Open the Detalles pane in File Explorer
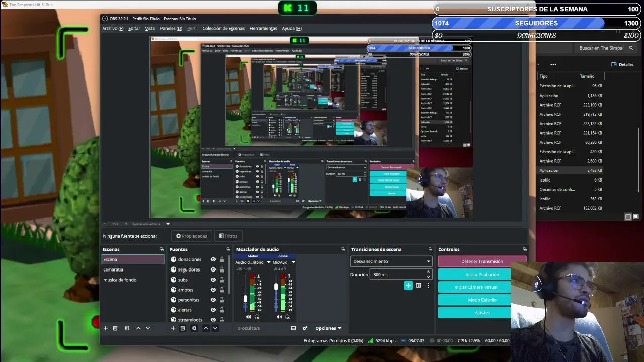The width and height of the screenshot is (644, 362). click(x=622, y=64)
